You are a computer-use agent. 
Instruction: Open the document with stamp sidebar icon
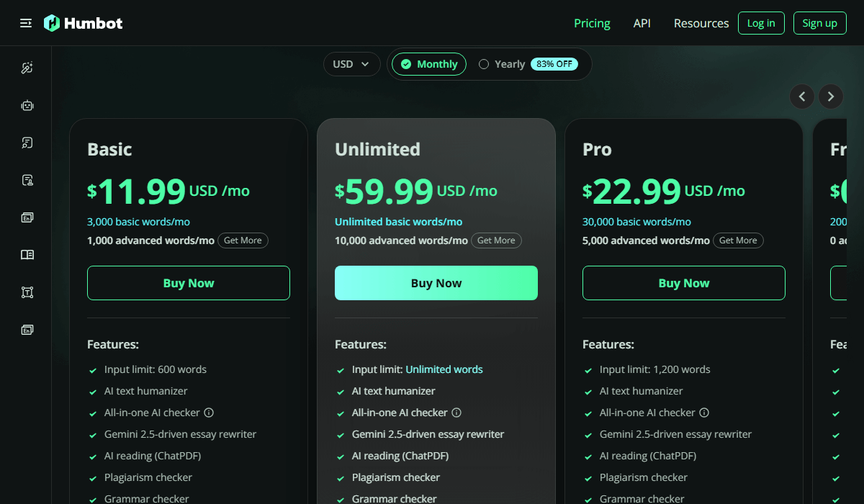point(27,180)
